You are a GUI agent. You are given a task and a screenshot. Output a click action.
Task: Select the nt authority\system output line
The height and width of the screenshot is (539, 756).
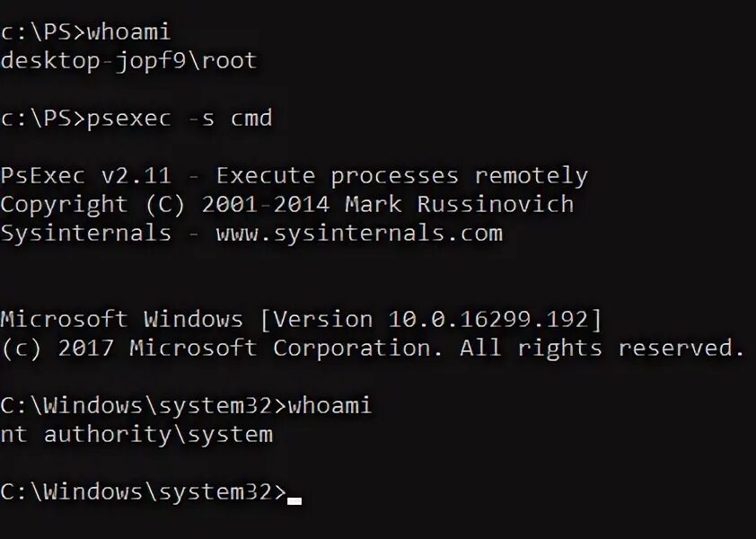136,435
